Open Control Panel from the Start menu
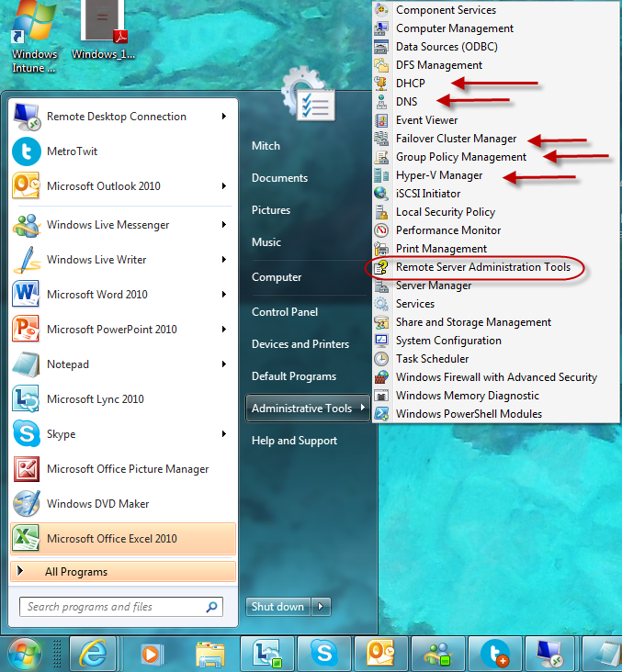622x672 pixels. 285,312
